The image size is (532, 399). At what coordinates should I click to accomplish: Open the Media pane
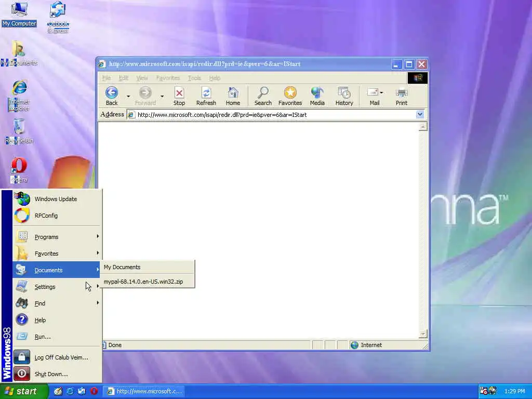[317, 96]
